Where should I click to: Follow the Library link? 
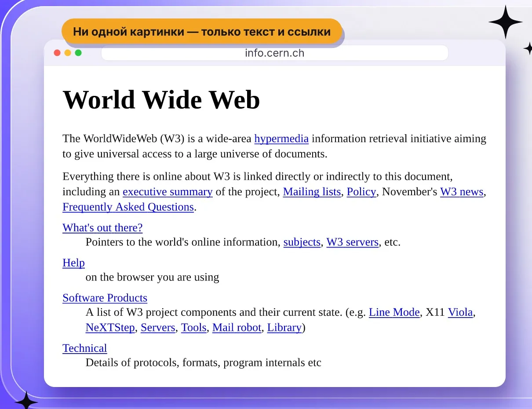[x=284, y=328]
